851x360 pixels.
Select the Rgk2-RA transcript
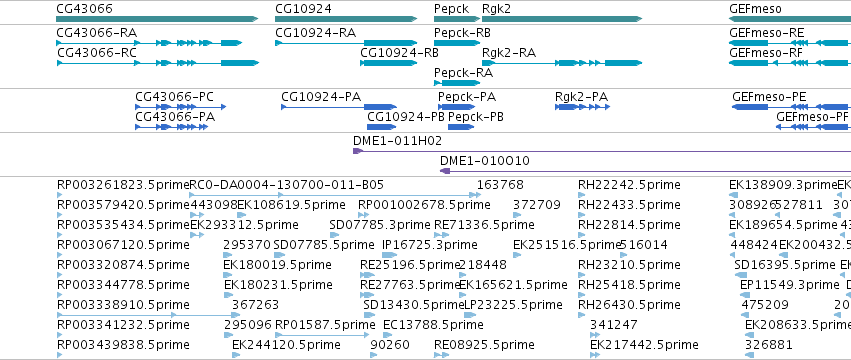pyautogui.click(x=562, y=63)
